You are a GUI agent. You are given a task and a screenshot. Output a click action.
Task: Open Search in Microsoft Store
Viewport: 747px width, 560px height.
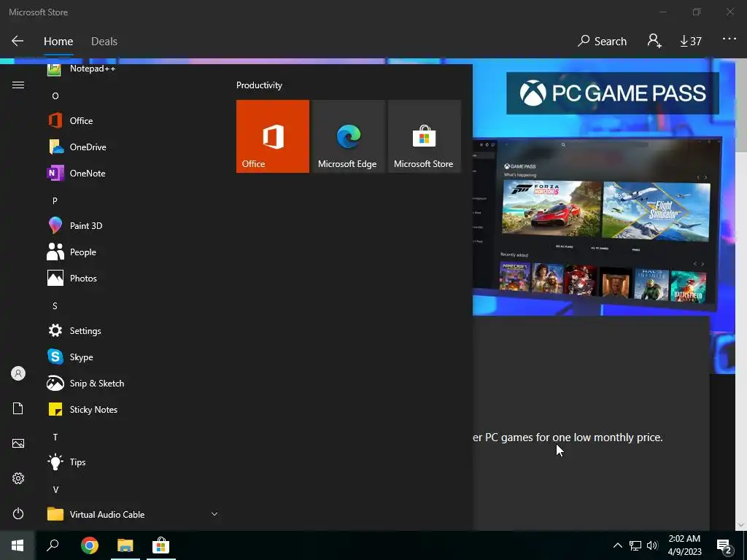[602, 41]
